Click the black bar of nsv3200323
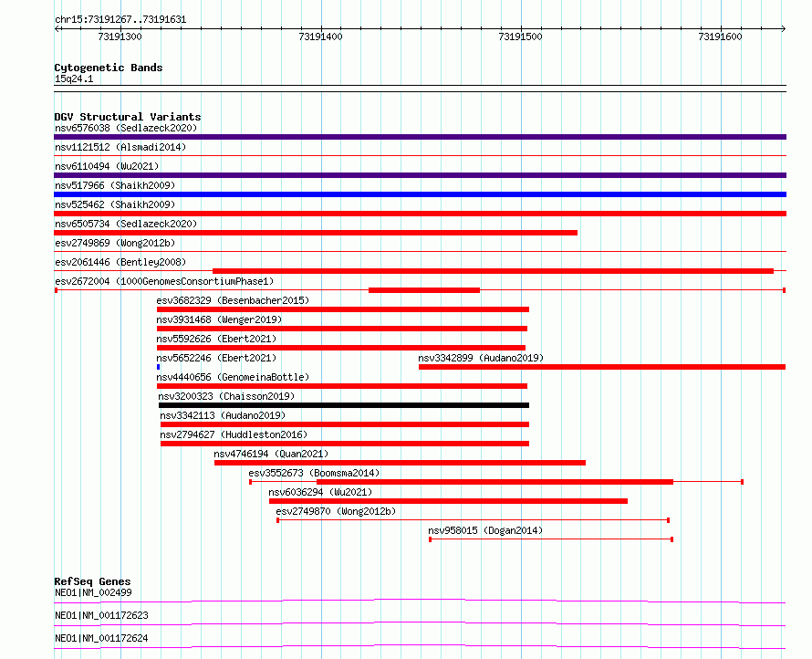 (x=344, y=405)
